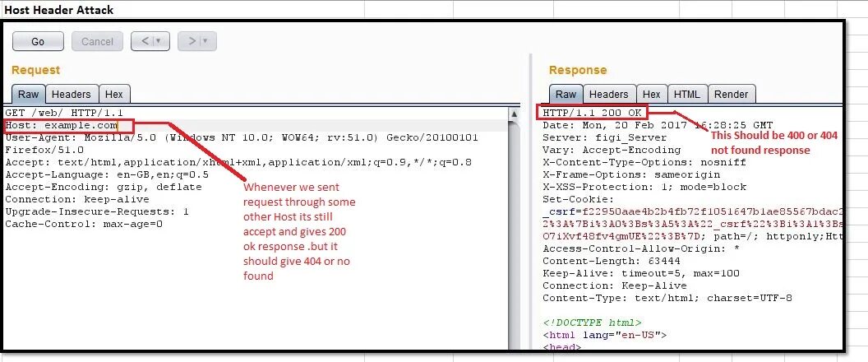This screenshot has width=868, height=362.
Task: Click the request scrollbar up arrow
Action: 514,114
